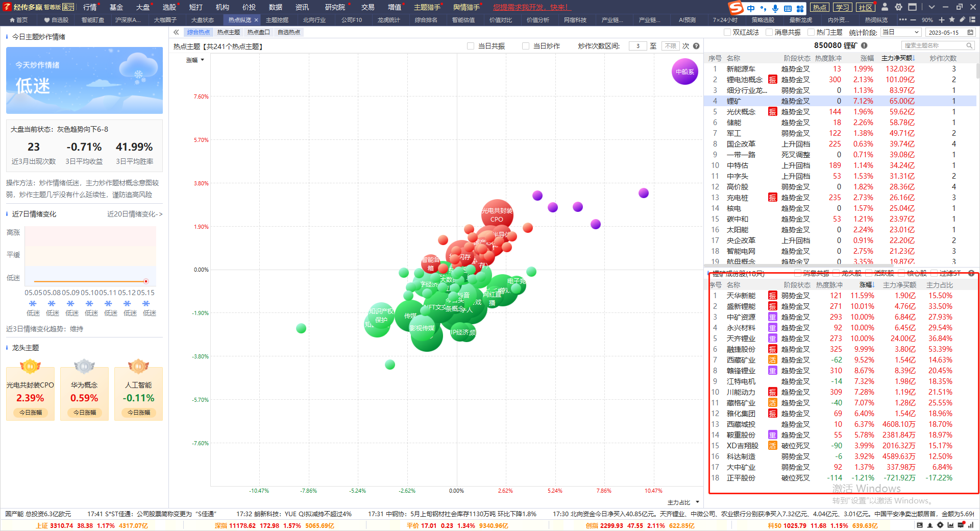Click the help icon next to 过滤ST
This screenshot has width=980, height=531.
pyautogui.click(x=971, y=273)
